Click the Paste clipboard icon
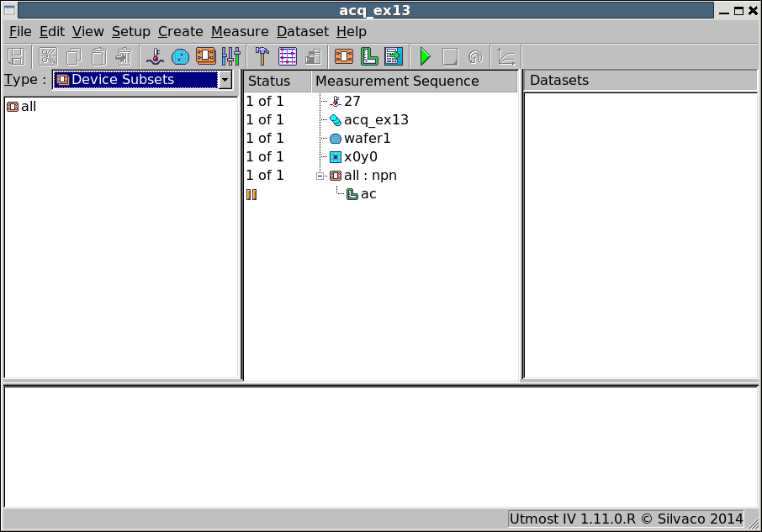The width and height of the screenshot is (762, 532). 99,57
